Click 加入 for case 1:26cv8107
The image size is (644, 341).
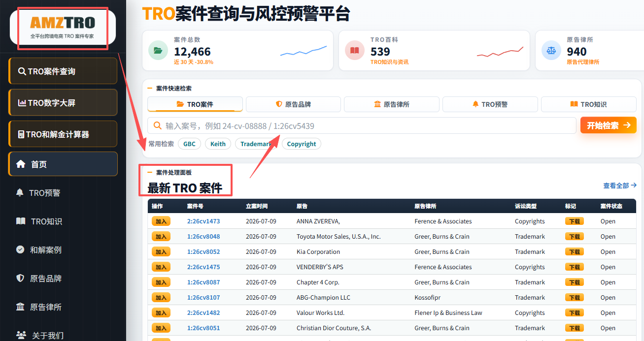click(161, 297)
